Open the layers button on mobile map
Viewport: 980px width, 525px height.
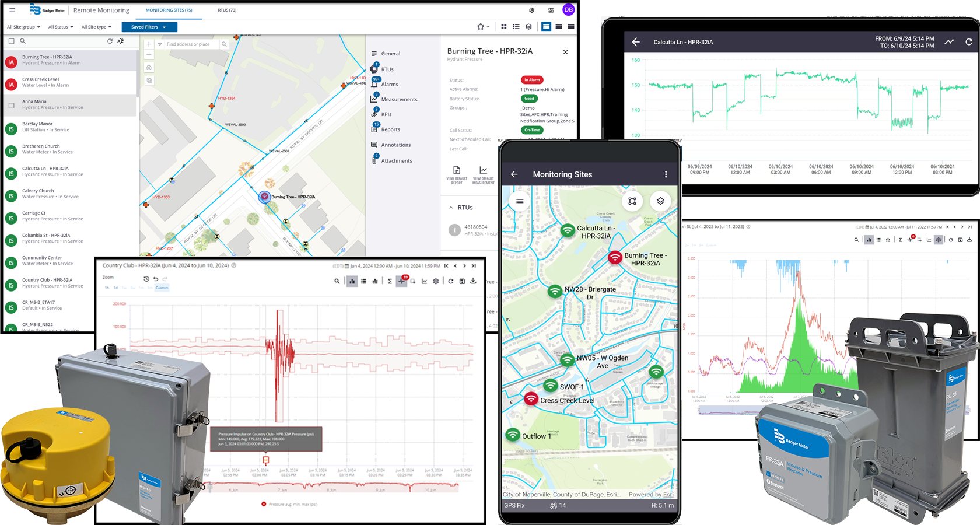point(660,201)
